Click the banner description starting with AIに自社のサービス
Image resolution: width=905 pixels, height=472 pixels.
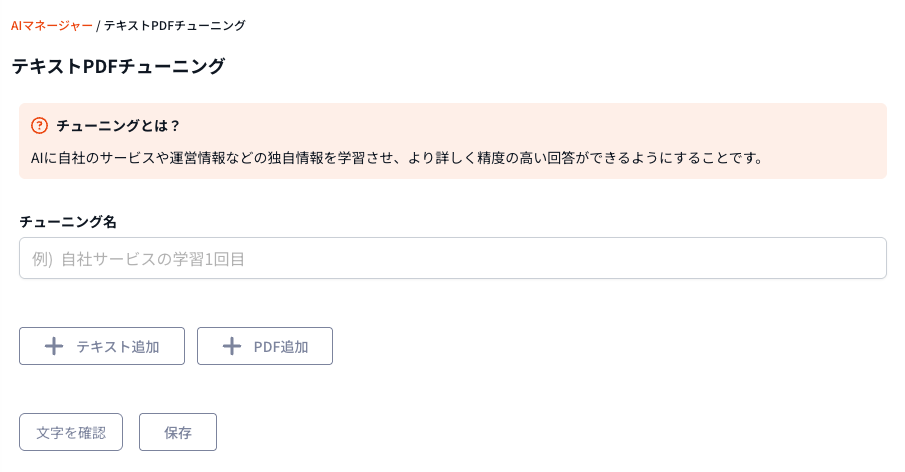[x=396, y=158]
